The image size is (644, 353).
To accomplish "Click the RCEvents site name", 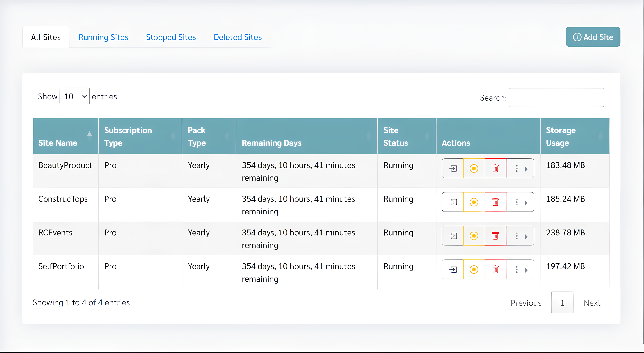I will coord(55,233).
